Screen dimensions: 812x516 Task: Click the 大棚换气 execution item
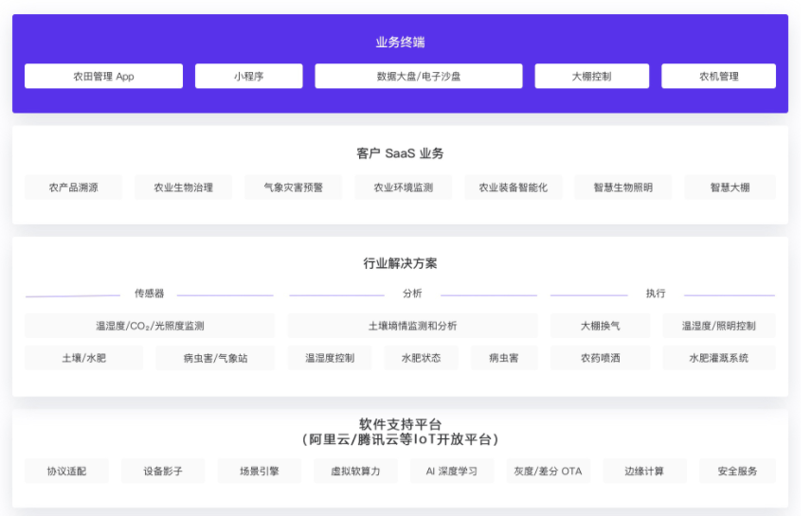tap(601, 326)
